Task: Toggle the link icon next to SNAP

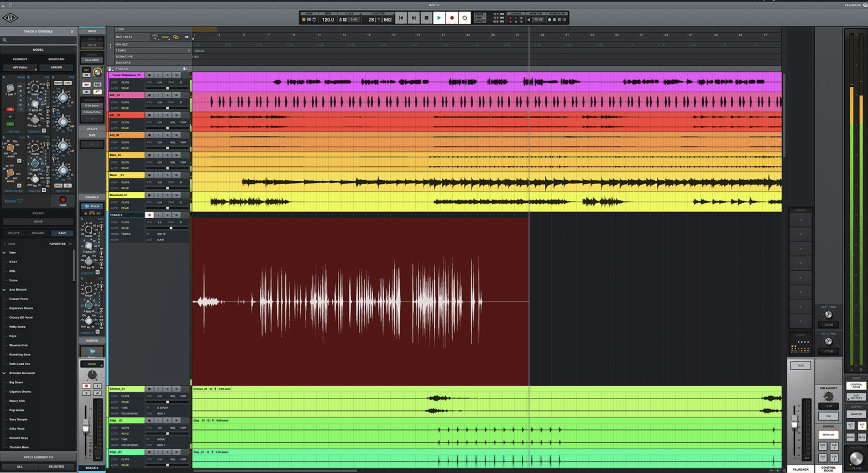Action: pyautogui.click(x=176, y=37)
